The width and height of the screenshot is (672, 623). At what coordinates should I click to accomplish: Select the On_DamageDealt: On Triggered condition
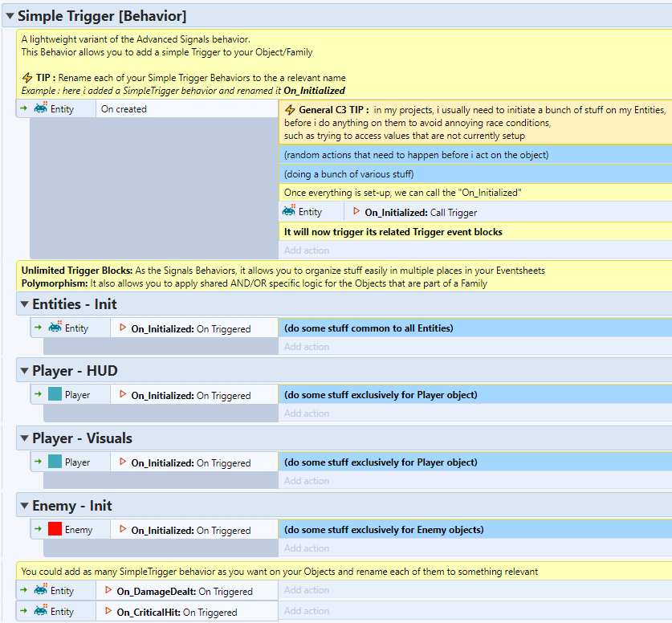click(187, 591)
